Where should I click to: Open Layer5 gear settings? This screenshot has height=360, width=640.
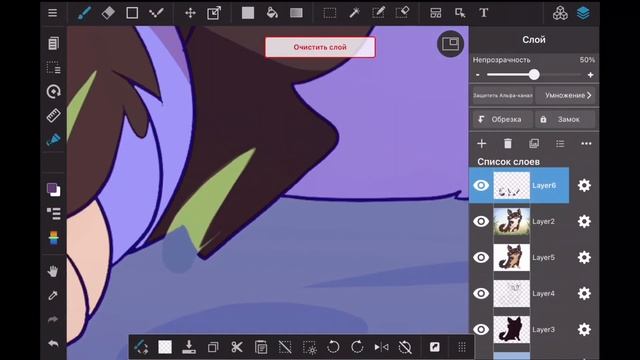(x=584, y=257)
